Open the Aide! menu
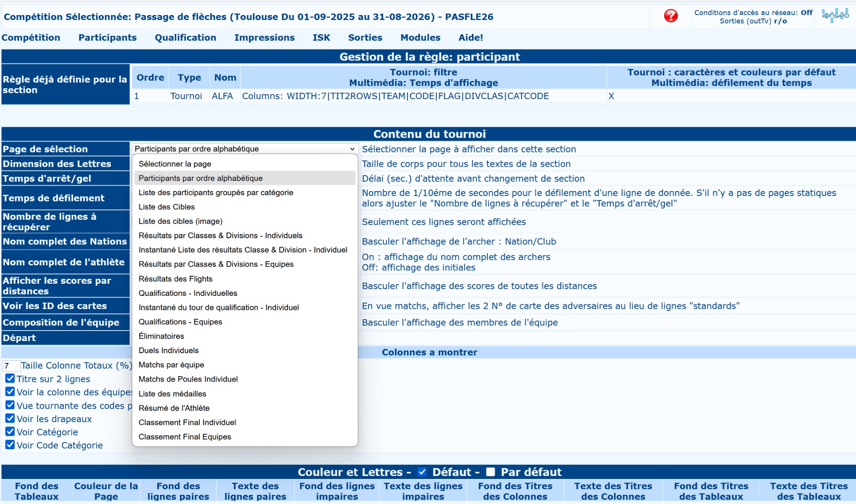This screenshot has width=856, height=504. point(471,38)
